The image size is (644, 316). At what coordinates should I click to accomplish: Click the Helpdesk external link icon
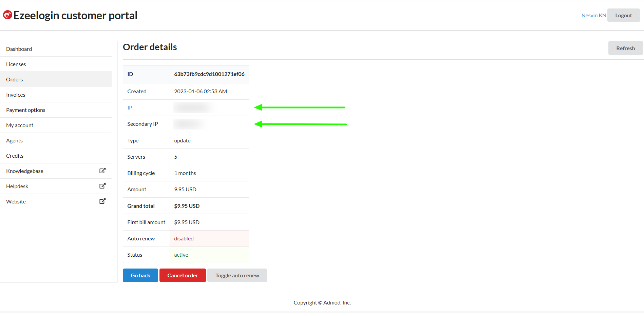tap(102, 186)
